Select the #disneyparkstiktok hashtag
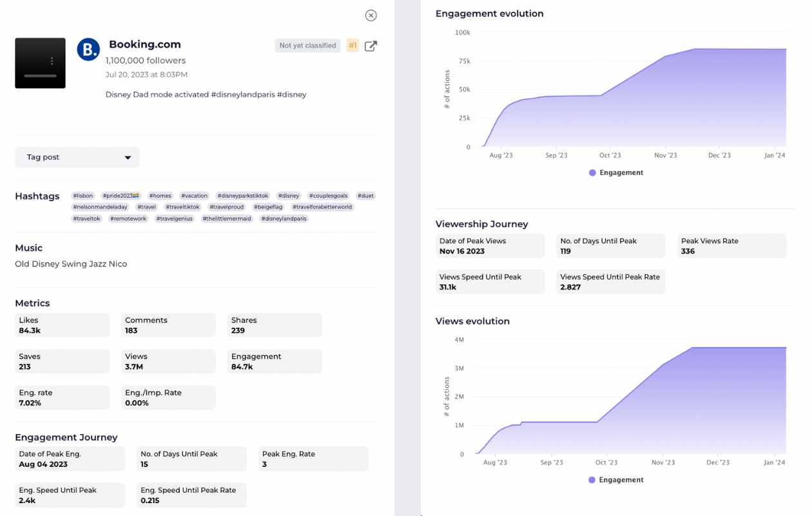The width and height of the screenshot is (812, 516). point(243,195)
